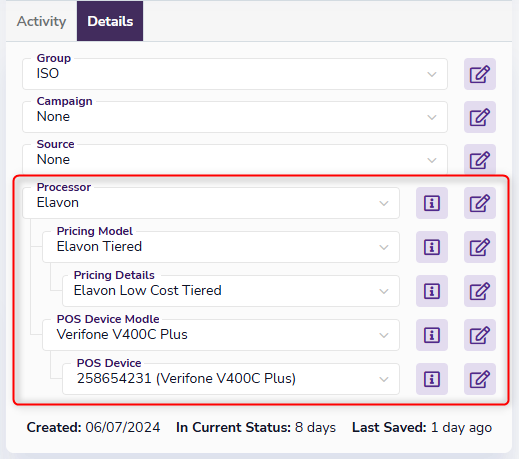Edit the POS Device Modle entry
519x459 pixels.
pos(480,335)
